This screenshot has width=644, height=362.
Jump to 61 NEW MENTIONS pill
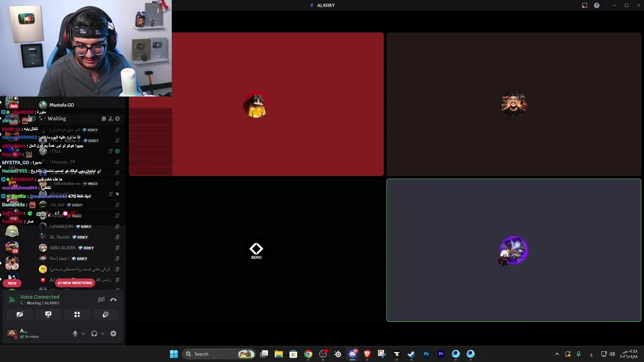point(74,283)
